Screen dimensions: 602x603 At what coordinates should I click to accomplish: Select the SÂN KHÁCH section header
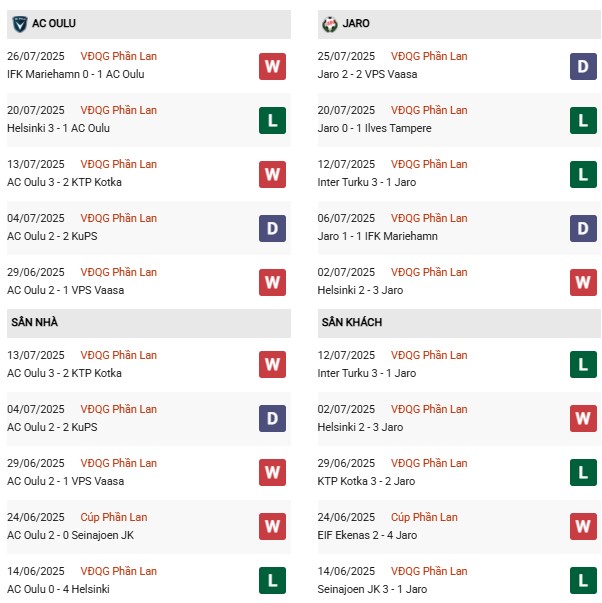(x=352, y=322)
